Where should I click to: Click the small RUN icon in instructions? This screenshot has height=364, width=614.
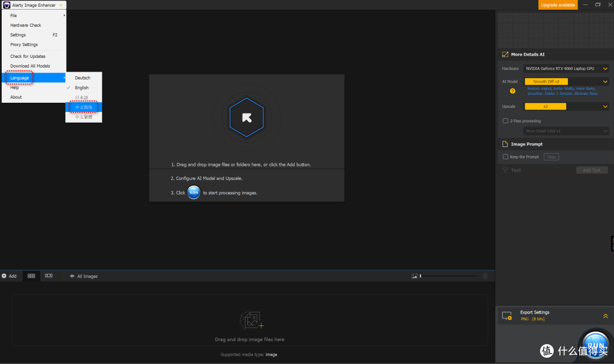[x=194, y=193]
